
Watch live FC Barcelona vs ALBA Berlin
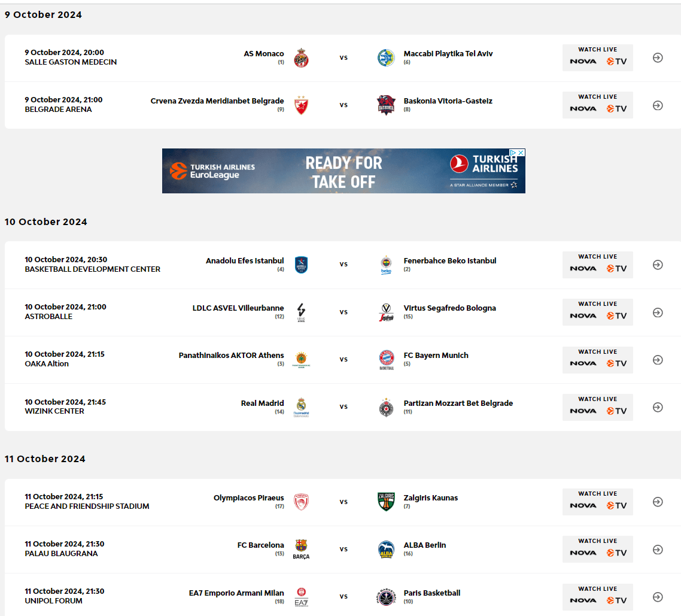(x=597, y=549)
